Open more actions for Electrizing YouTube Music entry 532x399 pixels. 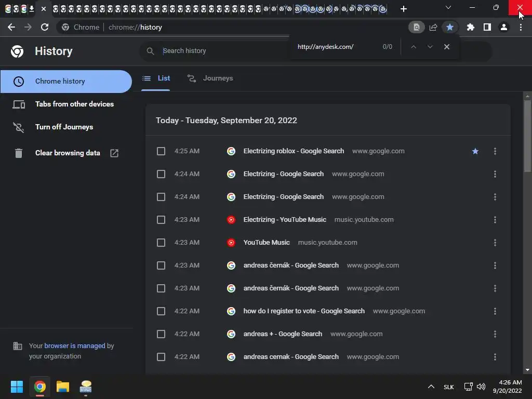(x=495, y=220)
